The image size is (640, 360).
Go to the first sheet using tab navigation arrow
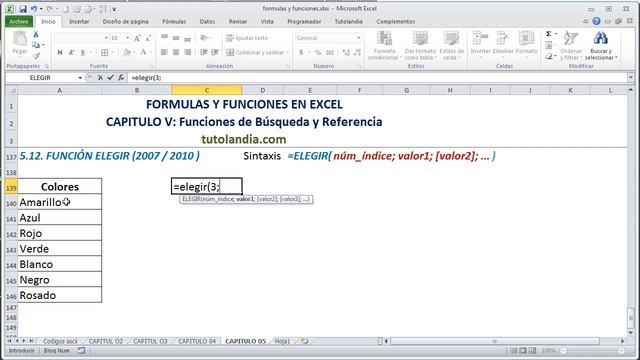(9, 341)
